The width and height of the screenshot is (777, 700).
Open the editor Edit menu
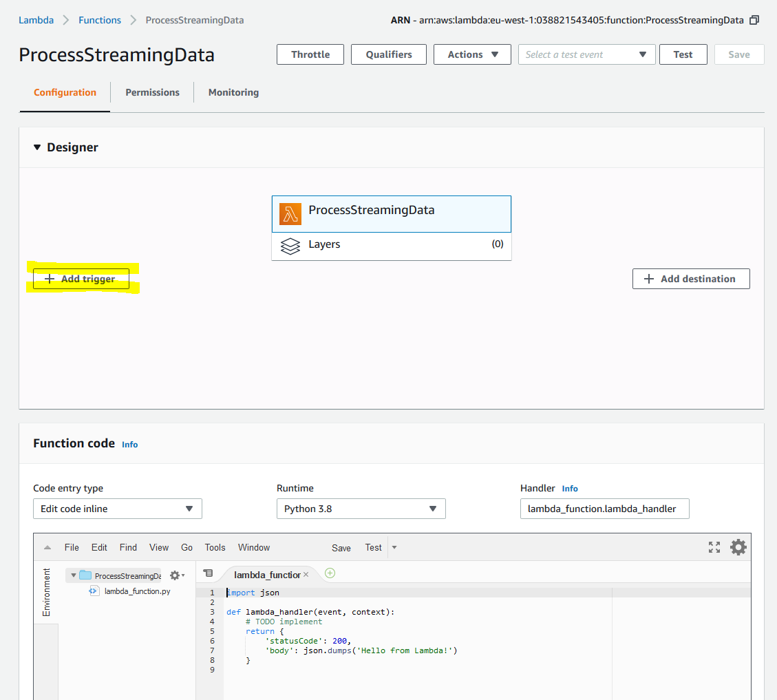(x=99, y=547)
